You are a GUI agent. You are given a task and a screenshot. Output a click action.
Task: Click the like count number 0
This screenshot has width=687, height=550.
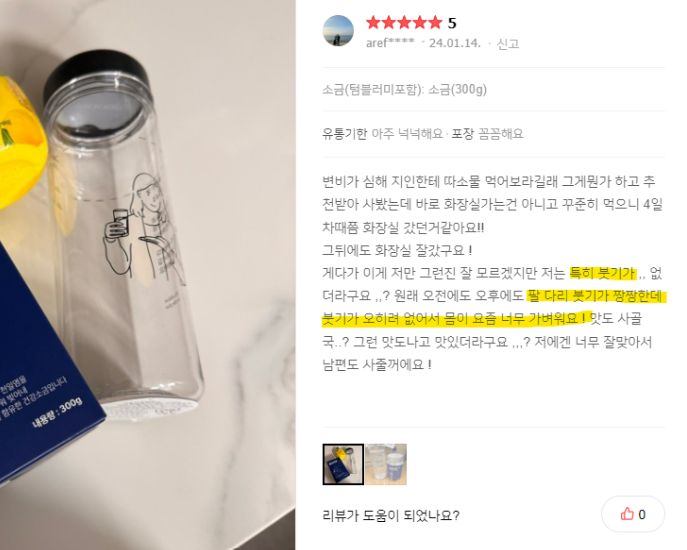(642, 515)
